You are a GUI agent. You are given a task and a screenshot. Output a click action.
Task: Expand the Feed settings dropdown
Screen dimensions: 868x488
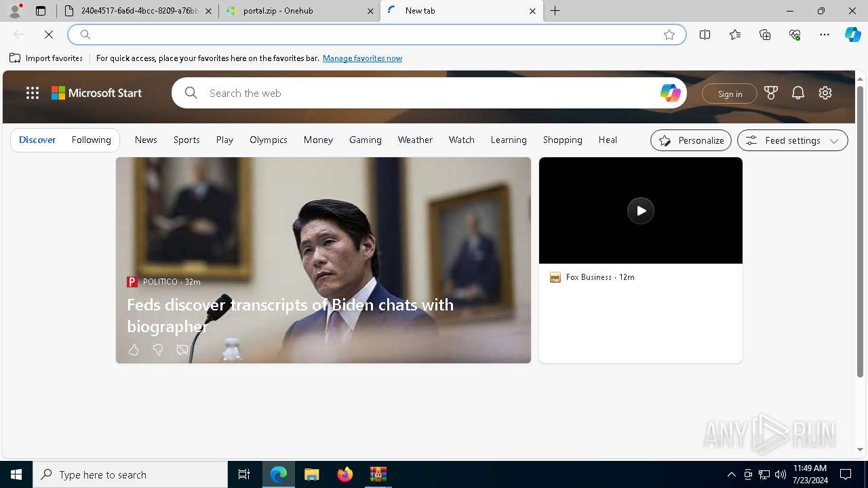(793, 140)
